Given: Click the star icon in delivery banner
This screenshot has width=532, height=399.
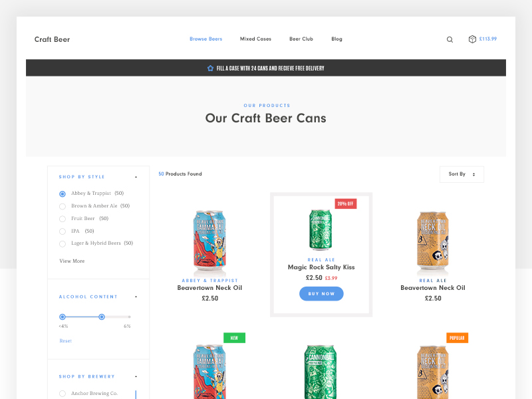Looking at the screenshot, I should click(210, 68).
